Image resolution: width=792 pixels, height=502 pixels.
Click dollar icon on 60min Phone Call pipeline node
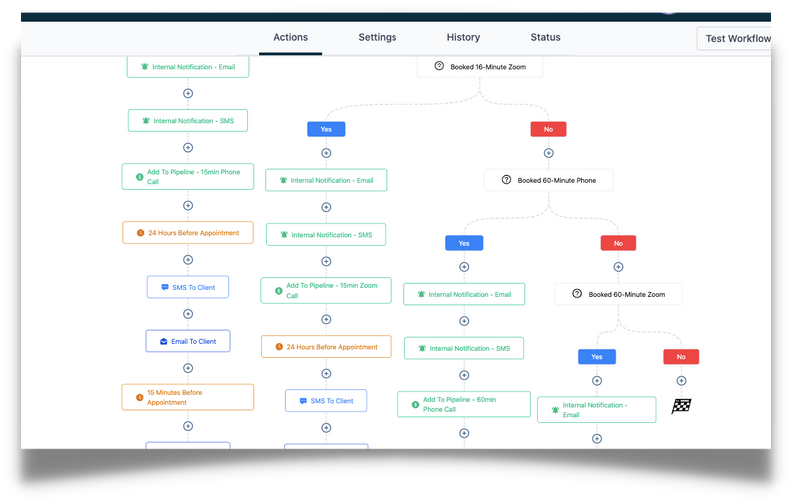click(x=414, y=404)
